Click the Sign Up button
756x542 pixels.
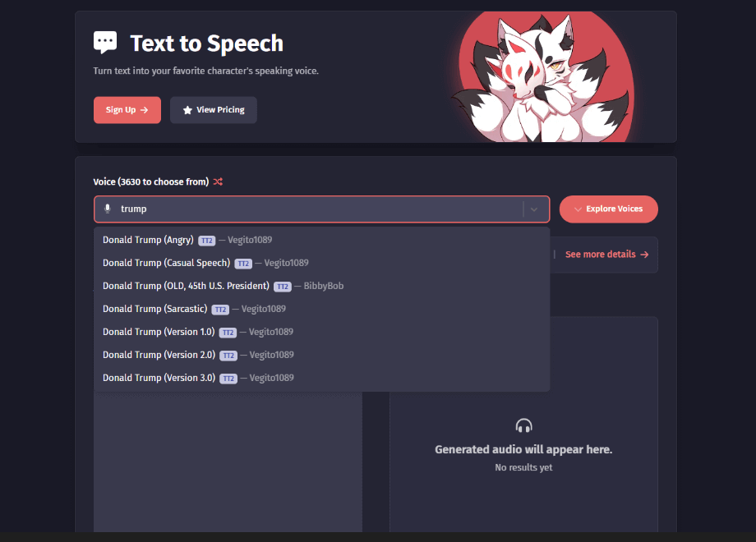pyautogui.click(x=127, y=109)
